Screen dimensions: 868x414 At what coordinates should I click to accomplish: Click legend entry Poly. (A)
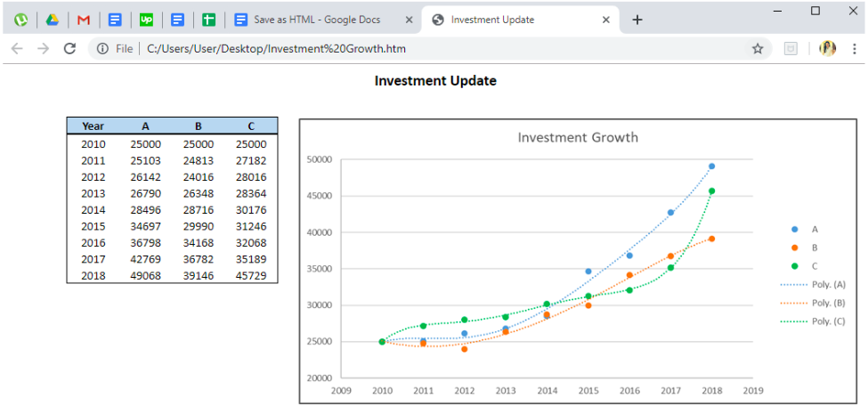pos(813,285)
